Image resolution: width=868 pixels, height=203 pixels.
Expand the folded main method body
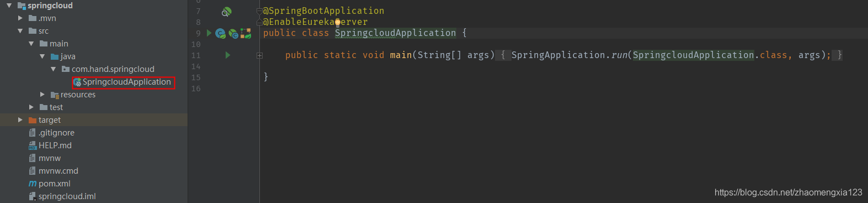259,55
